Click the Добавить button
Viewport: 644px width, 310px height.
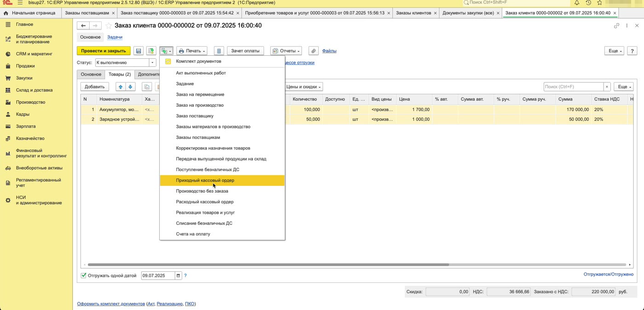point(95,86)
